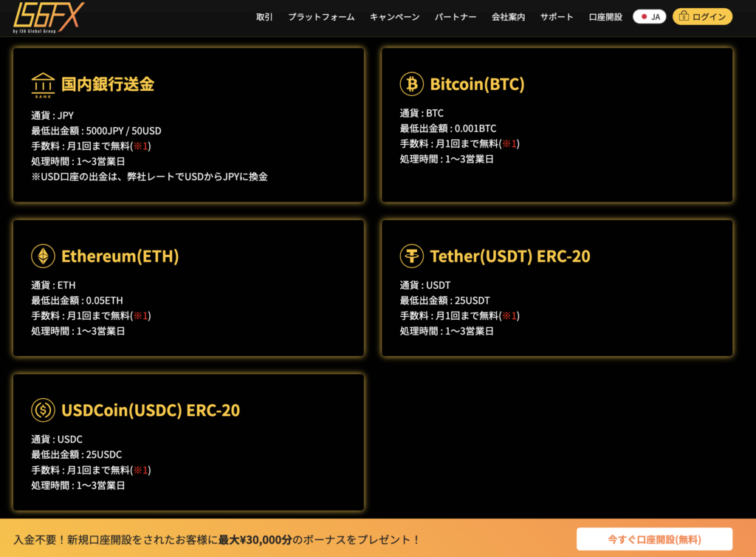Click 通貨 : USDT text
756x557 pixels.
(425, 285)
